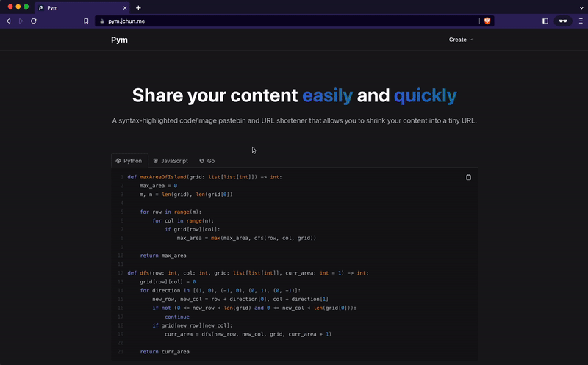Image resolution: width=588 pixels, height=365 pixels.
Task: Go back using the back arrow
Action: pyautogui.click(x=8, y=21)
